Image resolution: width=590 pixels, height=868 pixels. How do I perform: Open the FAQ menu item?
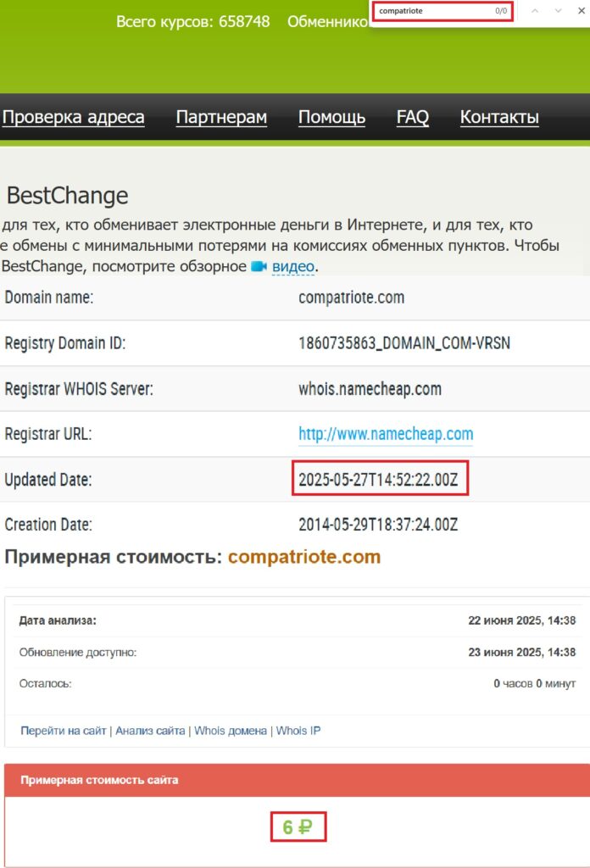[413, 117]
